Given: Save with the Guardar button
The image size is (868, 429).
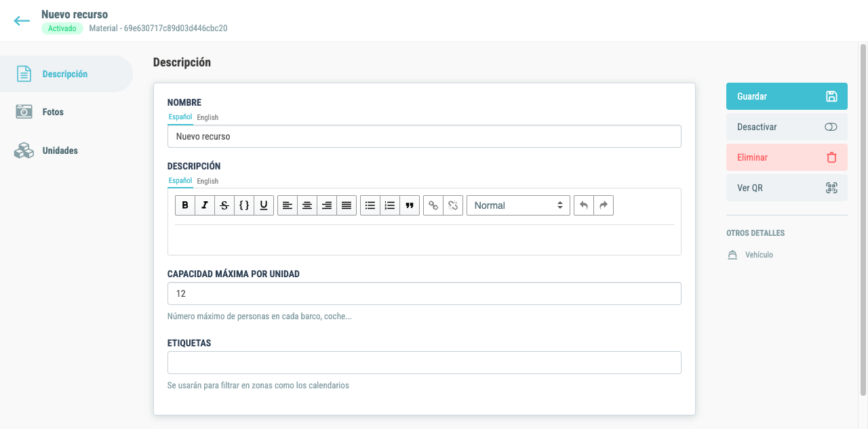Looking at the screenshot, I should [x=787, y=96].
